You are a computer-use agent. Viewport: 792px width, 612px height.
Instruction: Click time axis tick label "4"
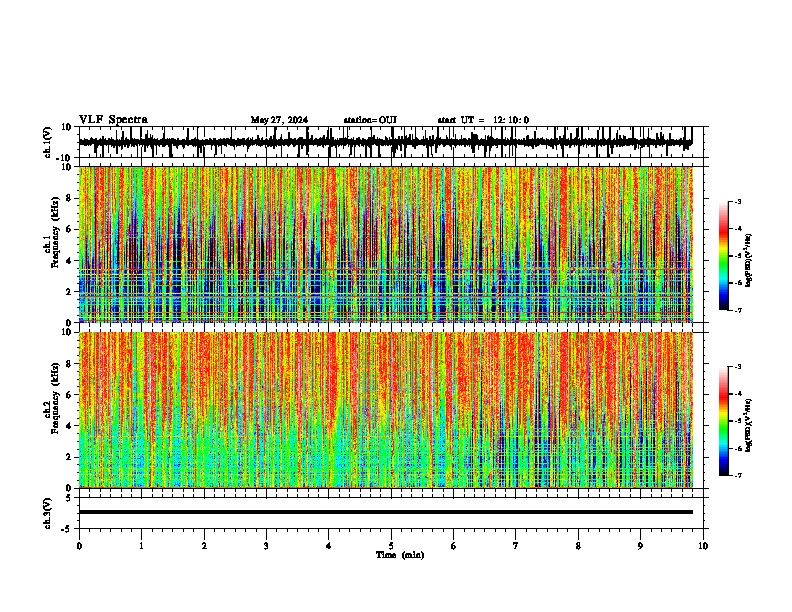point(329,546)
